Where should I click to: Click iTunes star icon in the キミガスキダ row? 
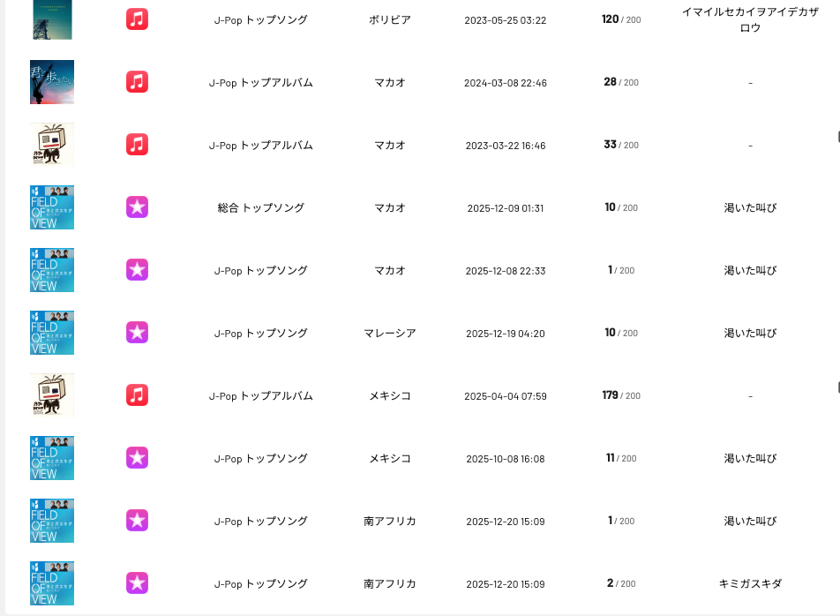[x=137, y=583]
